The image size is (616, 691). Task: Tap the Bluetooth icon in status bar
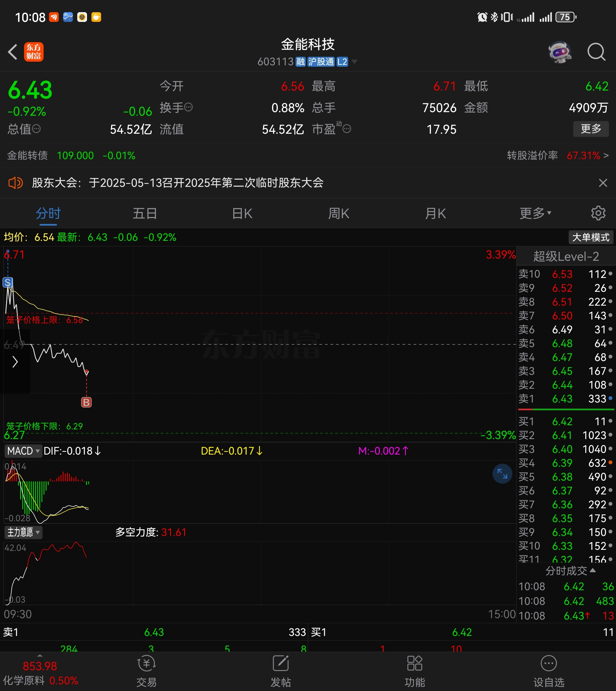494,17
